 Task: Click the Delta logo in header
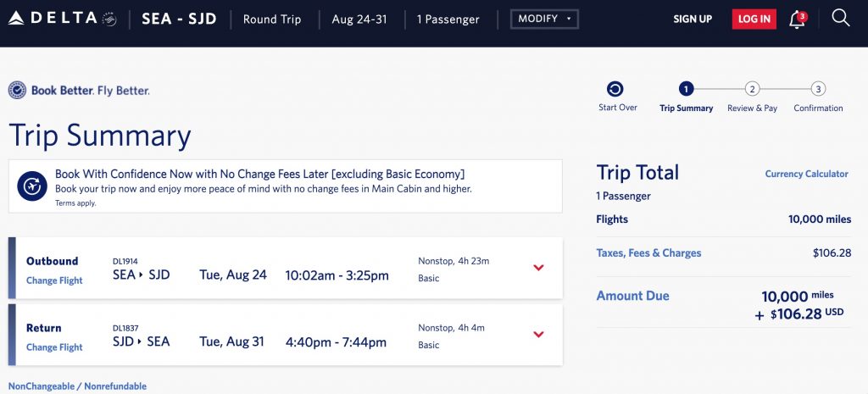(61, 19)
